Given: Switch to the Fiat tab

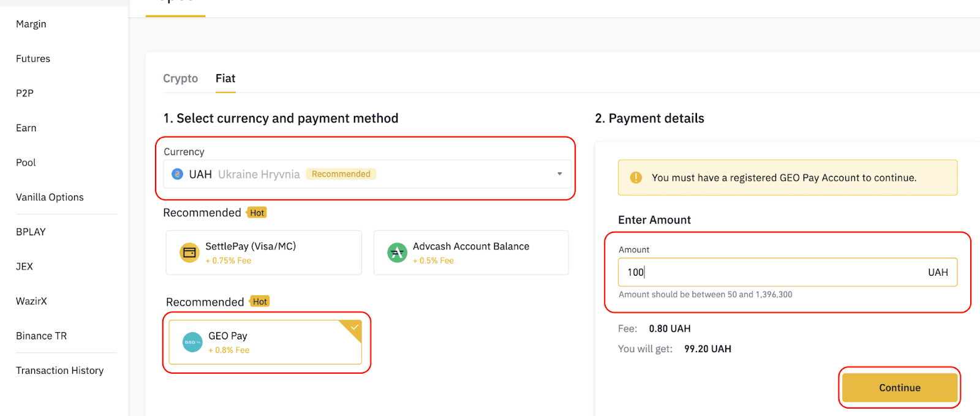Looking at the screenshot, I should click(225, 78).
